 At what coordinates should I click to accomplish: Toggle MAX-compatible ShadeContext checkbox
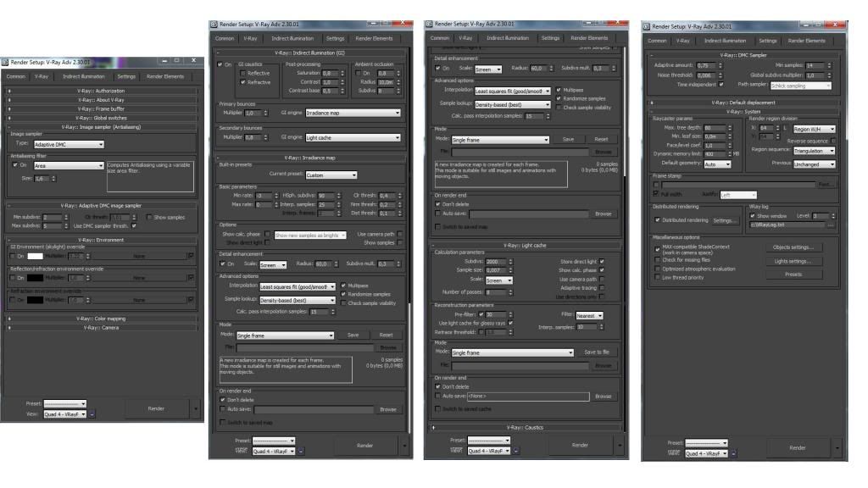pyautogui.click(x=657, y=249)
